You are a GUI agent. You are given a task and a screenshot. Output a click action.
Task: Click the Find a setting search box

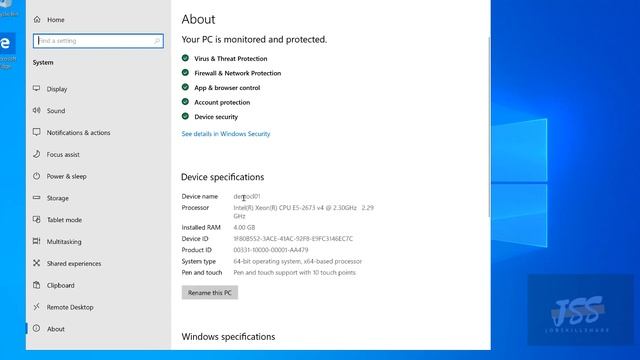(x=98, y=41)
